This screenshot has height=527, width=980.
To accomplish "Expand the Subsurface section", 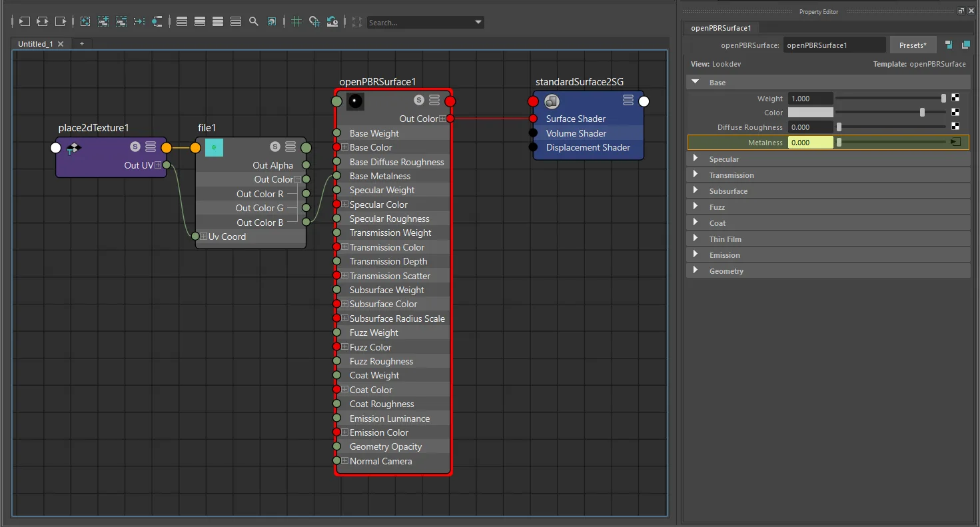I will click(696, 191).
